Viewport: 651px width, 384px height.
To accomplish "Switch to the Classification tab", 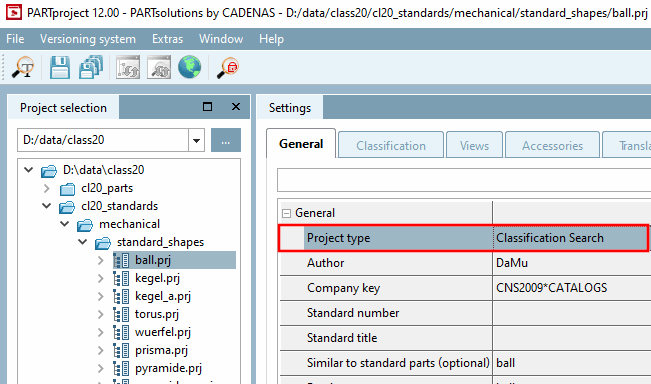I will (x=391, y=146).
